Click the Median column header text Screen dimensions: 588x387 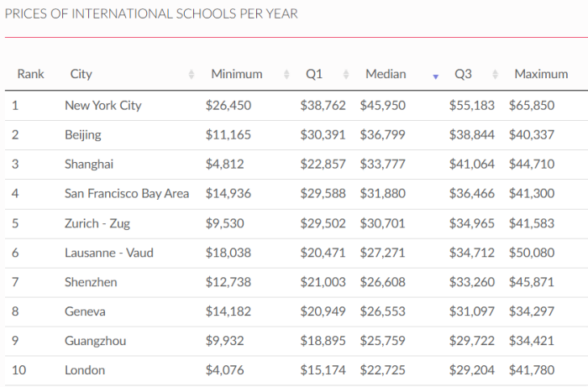pos(386,74)
